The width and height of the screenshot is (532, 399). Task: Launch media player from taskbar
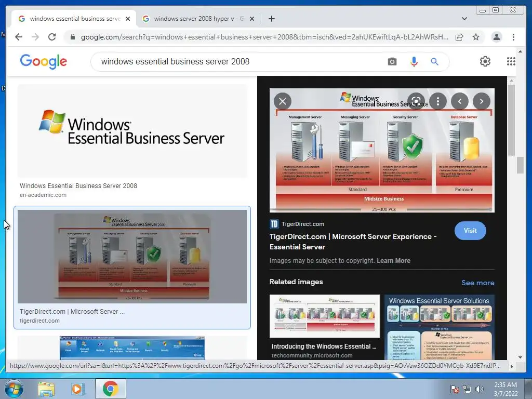click(x=78, y=389)
